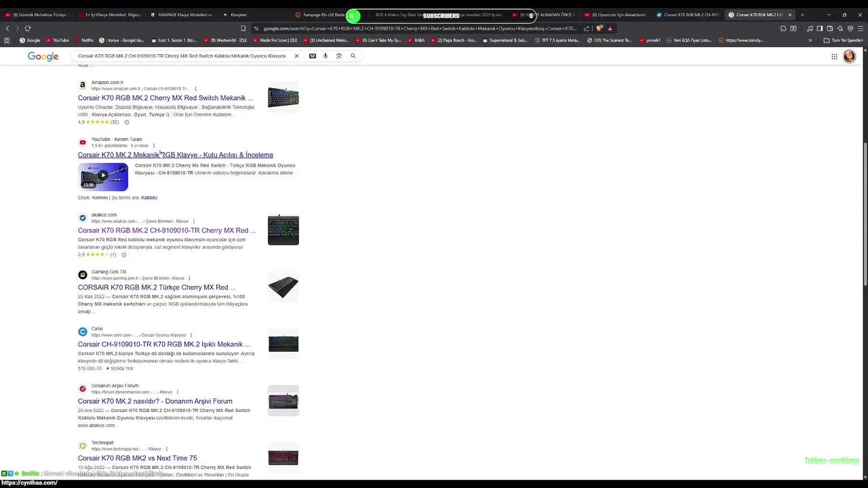
Task: Open the Tüm Yer İşaretleri bookmarks folder
Action: 843,40
